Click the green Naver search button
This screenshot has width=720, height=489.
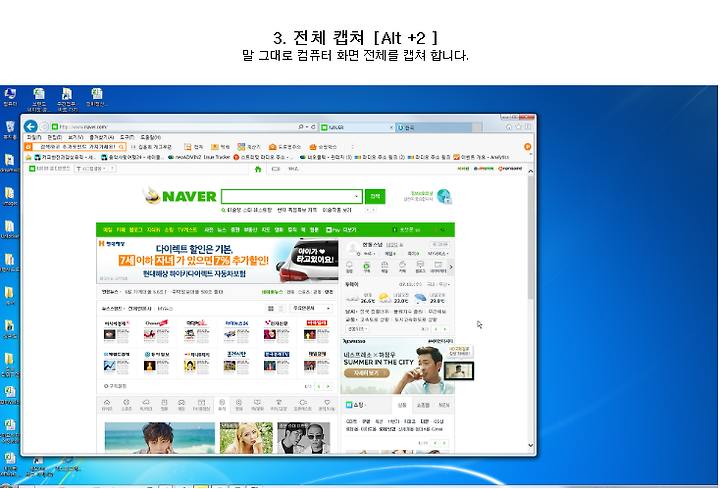375,196
